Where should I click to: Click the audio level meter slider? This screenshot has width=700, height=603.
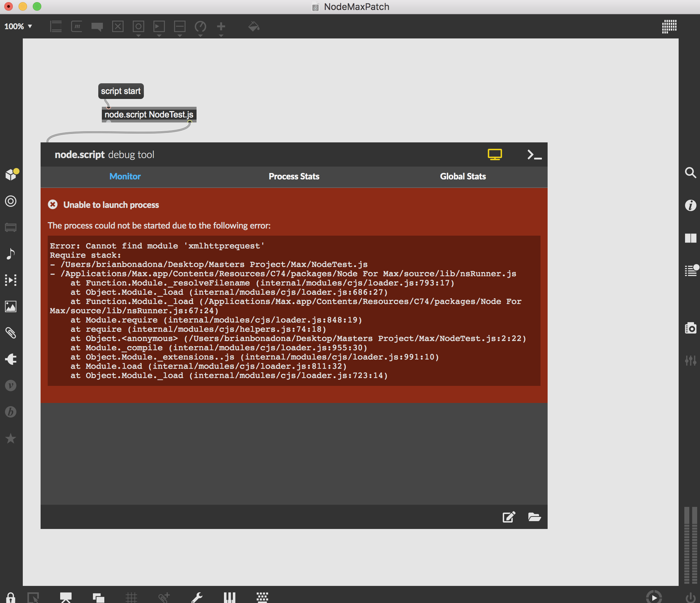[691, 545]
